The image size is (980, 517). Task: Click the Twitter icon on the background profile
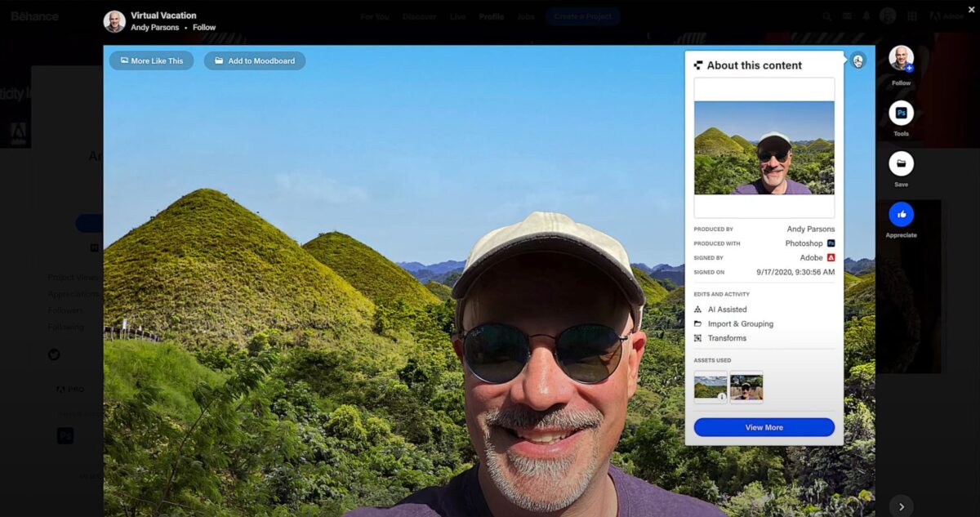coord(54,354)
